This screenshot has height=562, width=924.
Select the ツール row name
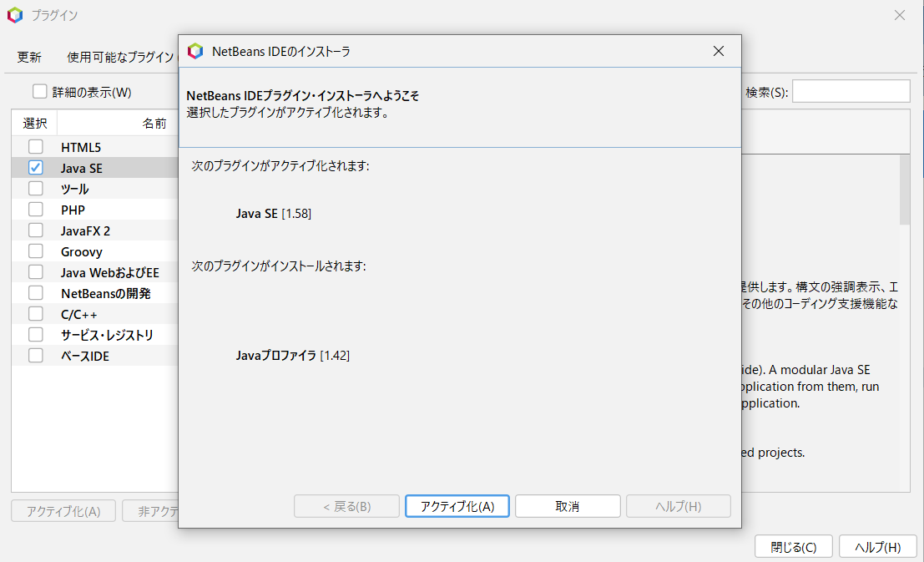pos(74,189)
